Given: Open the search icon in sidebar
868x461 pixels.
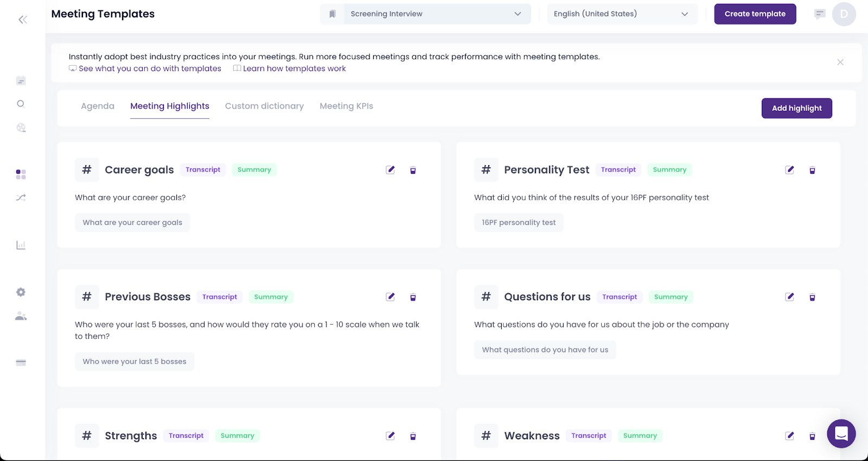Looking at the screenshot, I should tap(21, 104).
